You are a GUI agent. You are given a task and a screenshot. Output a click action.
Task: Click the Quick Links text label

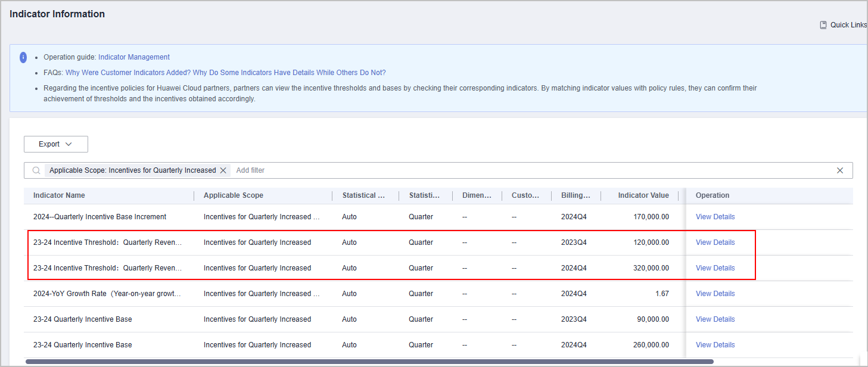[x=848, y=25]
